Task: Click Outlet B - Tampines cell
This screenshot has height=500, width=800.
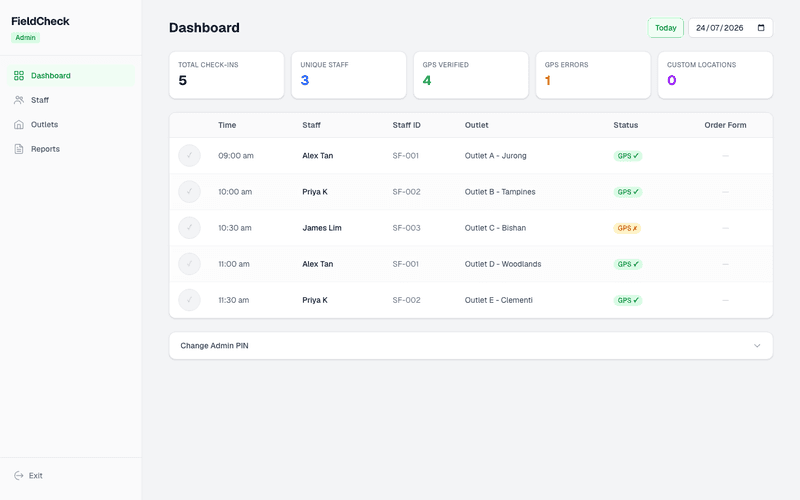Action: coord(500,192)
